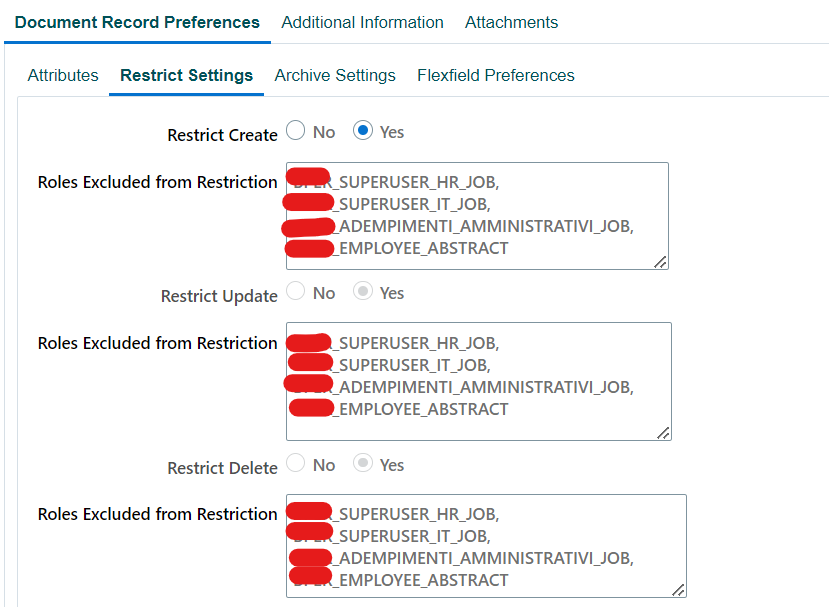The image size is (829, 607).
Task: Go to the Attributes sub-tab
Action: (62, 75)
